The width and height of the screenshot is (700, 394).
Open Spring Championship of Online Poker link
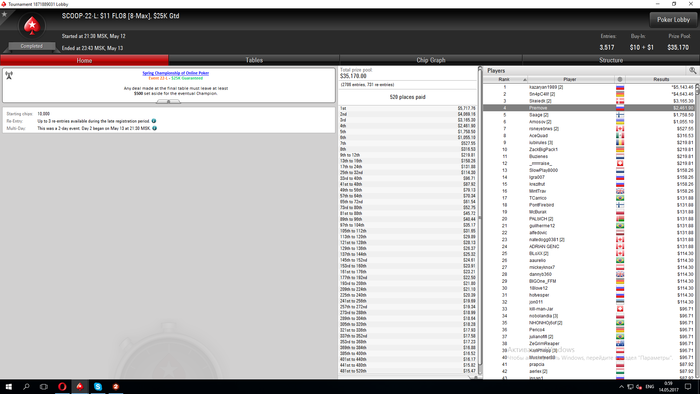(175, 73)
